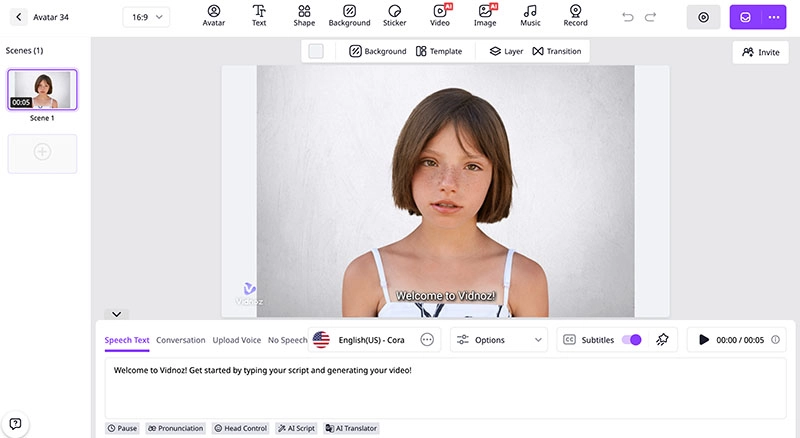Switch to the Conversation tab
Screen dimensions: 800x438
[181, 340]
